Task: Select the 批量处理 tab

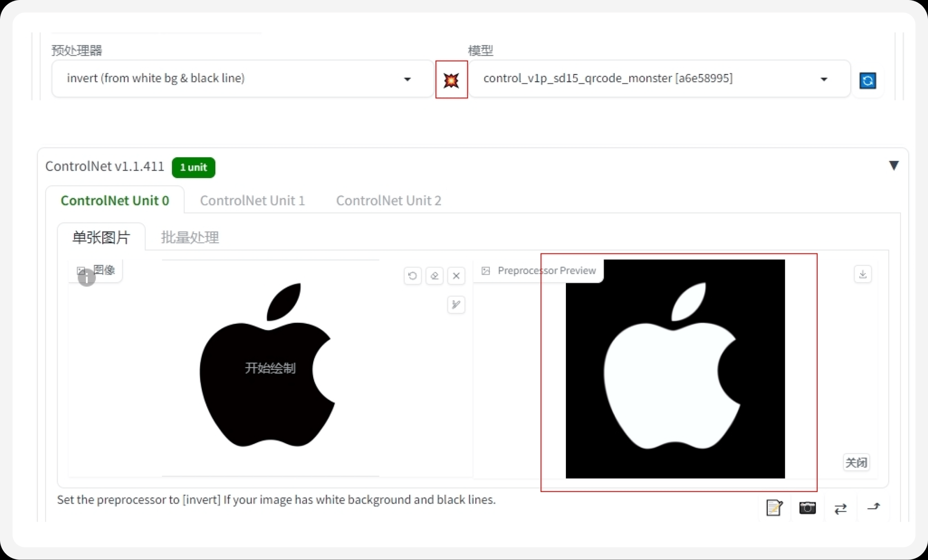Action: [x=190, y=237]
